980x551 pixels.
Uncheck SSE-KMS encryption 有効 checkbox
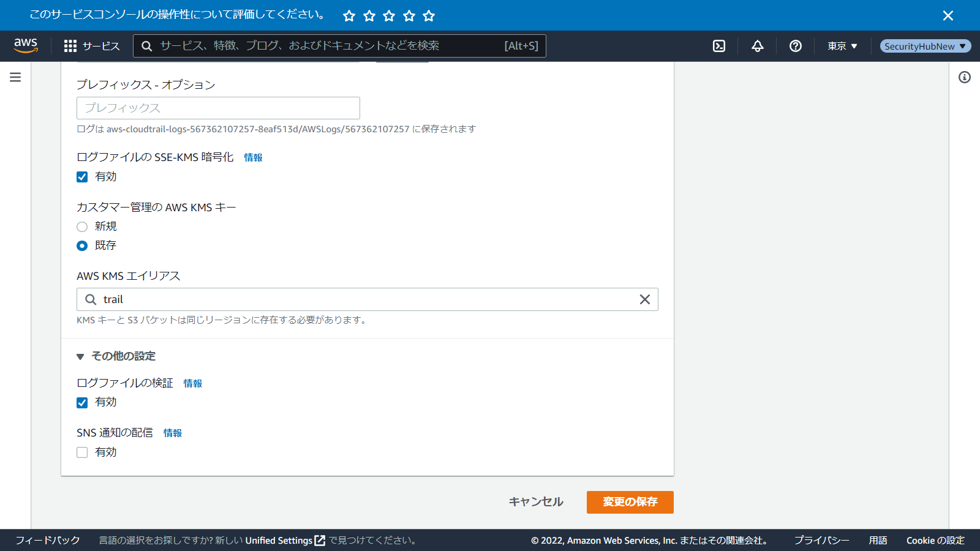[x=82, y=177]
